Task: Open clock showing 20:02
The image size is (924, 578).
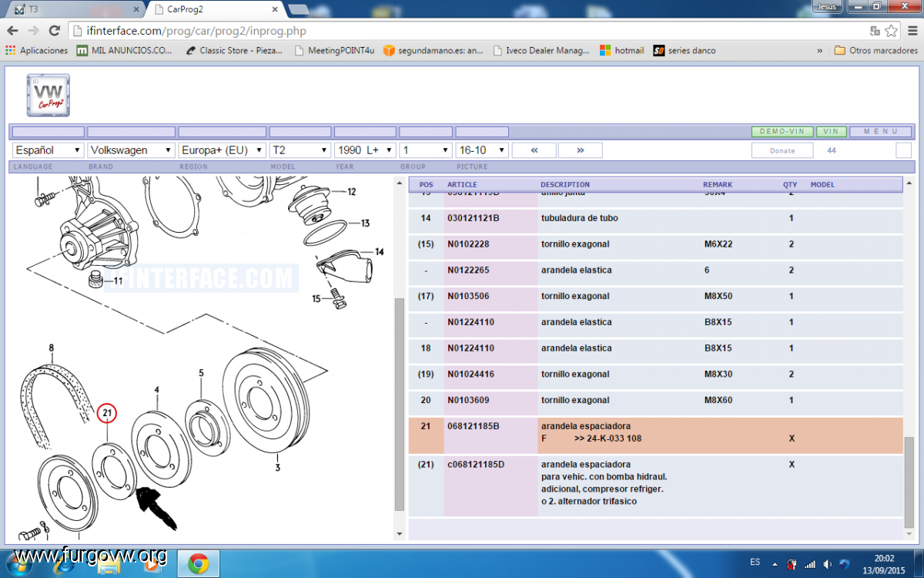Action: (x=885, y=564)
